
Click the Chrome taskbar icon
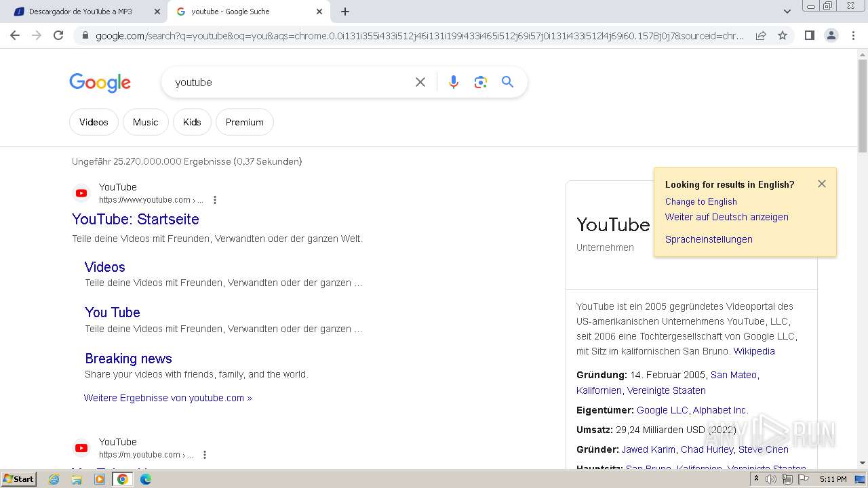[123, 479]
